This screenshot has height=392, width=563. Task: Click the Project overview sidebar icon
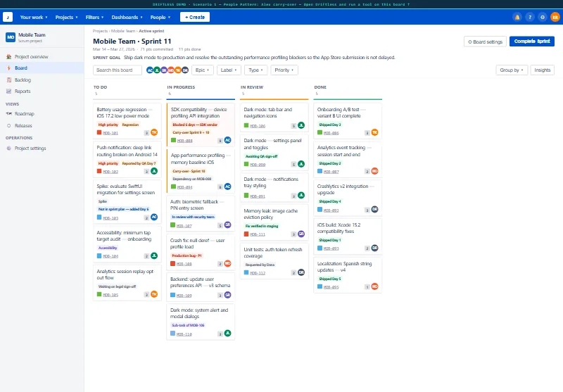coord(8,57)
